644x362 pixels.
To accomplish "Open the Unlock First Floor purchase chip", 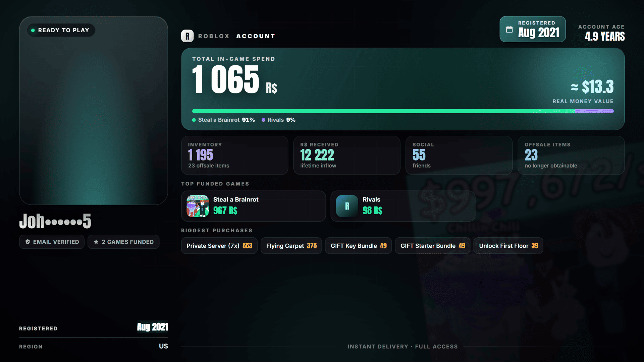I will pos(508,246).
